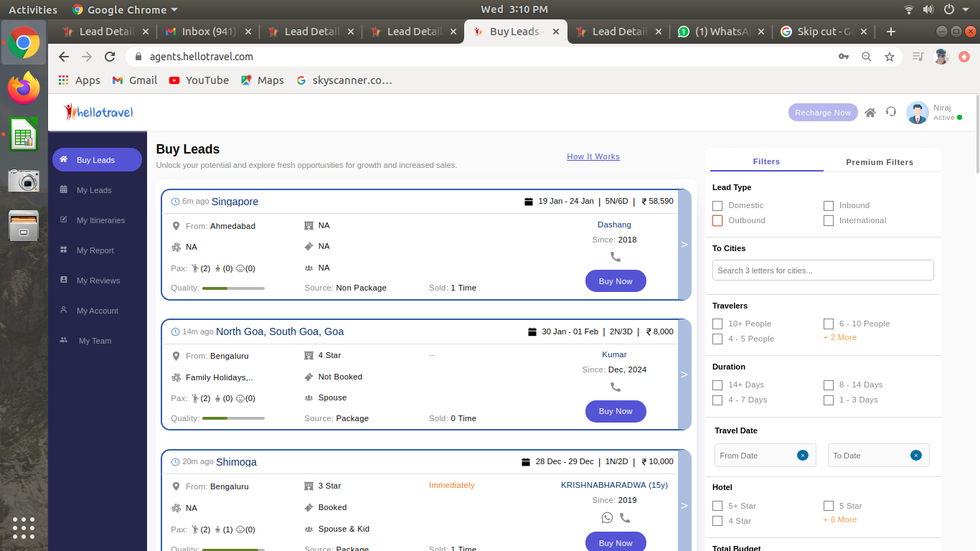This screenshot has height=551, width=980.
Task: Tick the 4 - 7 Days duration checkbox
Action: coord(717,400)
